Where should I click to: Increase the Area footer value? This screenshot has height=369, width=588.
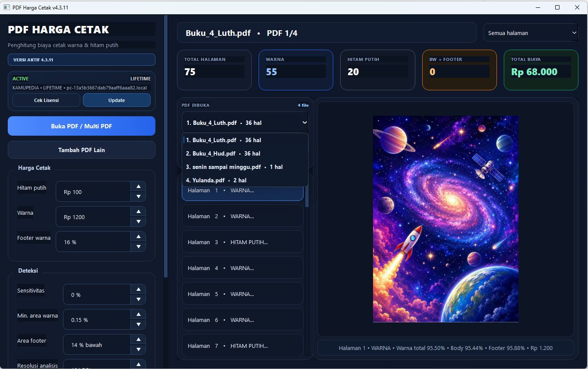(138, 340)
